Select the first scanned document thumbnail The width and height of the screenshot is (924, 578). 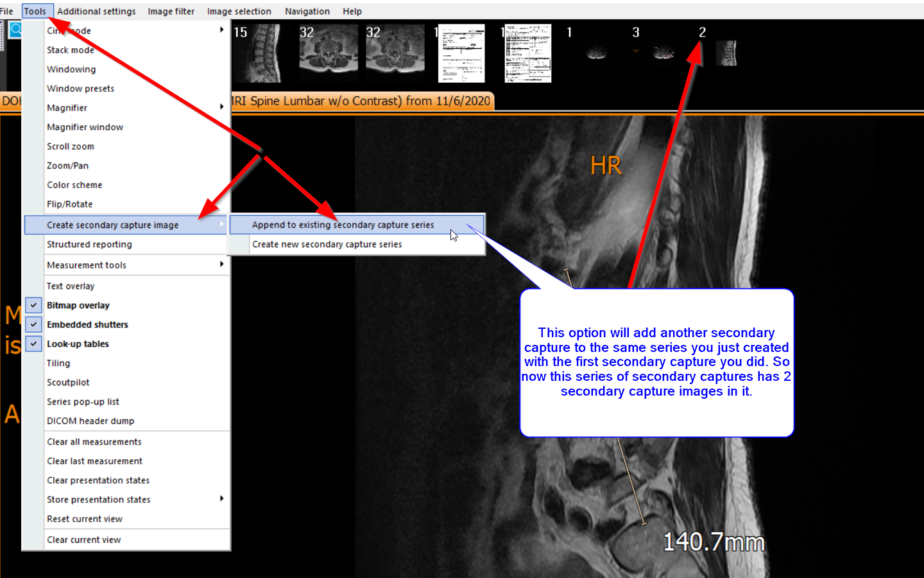461,53
